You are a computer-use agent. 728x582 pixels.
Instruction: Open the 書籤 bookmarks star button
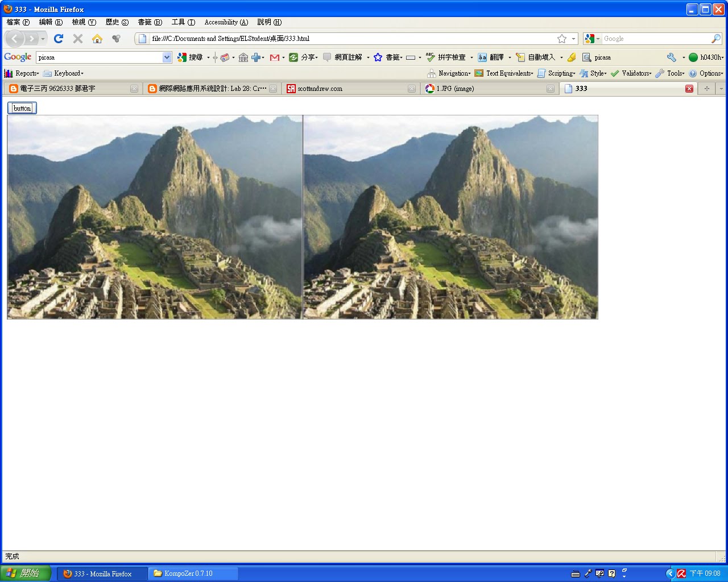[388, 57]
